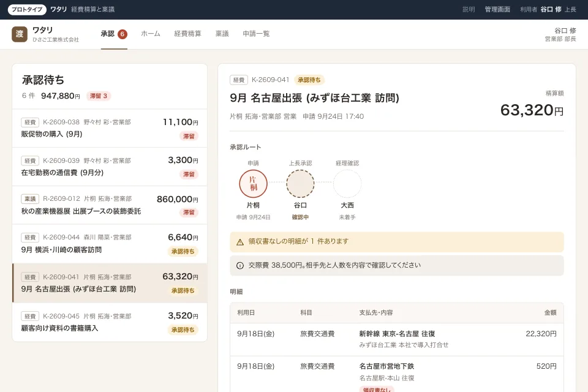The height and width of the screenshot is (392, 588).
Task: Click the 承認待ち status badge beside K-2609-041 heading
Action: tap(309, 80)
